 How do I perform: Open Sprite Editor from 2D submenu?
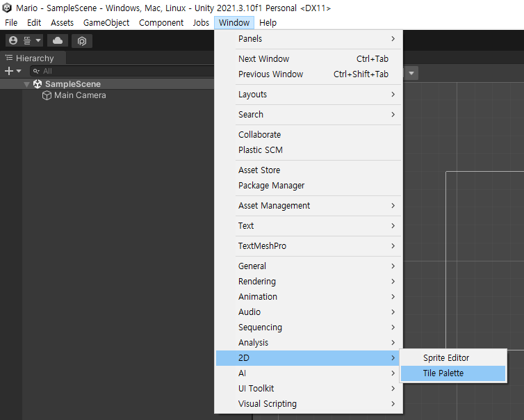(x=453, y=358)
